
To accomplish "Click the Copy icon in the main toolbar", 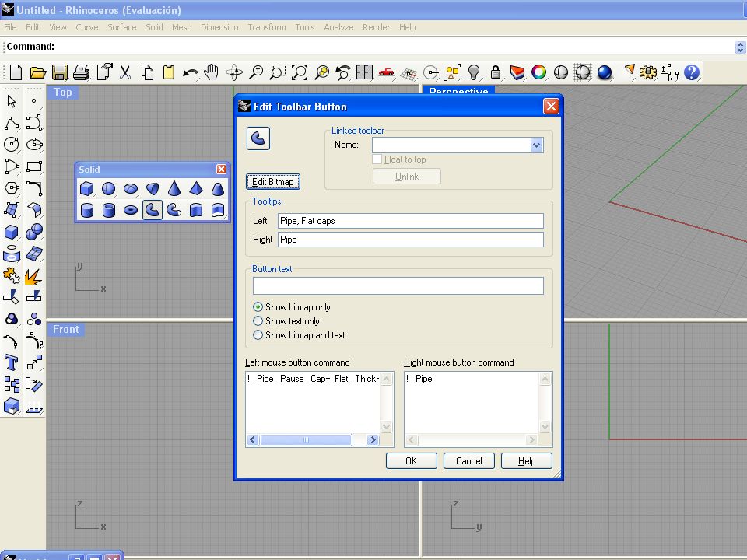I will coord(147,72).
